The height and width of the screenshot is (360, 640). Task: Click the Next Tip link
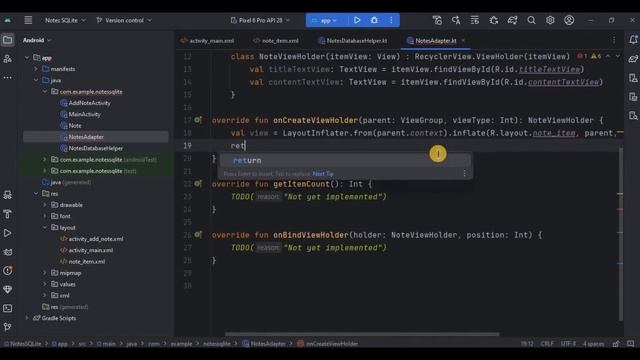[323, 174]
